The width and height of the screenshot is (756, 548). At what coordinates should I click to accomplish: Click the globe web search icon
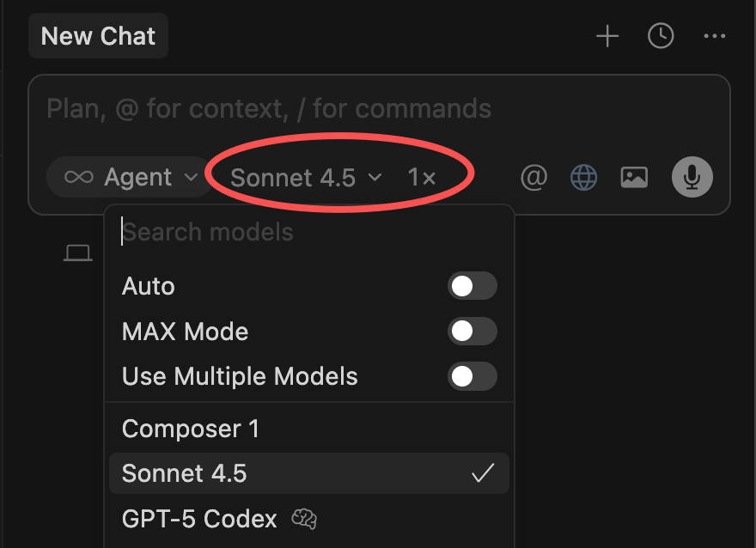click(583, 177)
